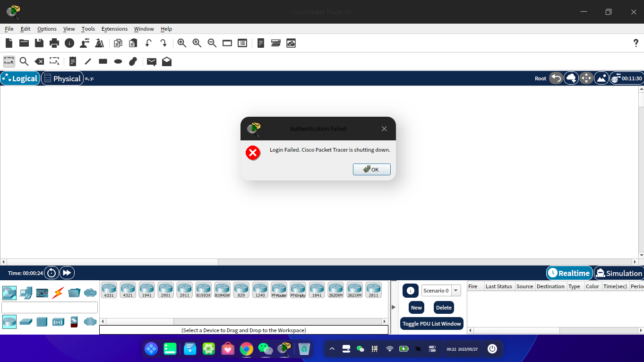Pick the Place Note tool
The width and height of the screenshot is (644, 362).
73,61
